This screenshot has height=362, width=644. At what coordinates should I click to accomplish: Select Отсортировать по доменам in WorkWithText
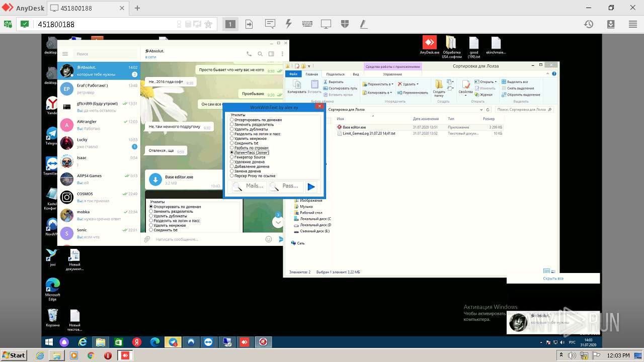click(x=256, y=120)
